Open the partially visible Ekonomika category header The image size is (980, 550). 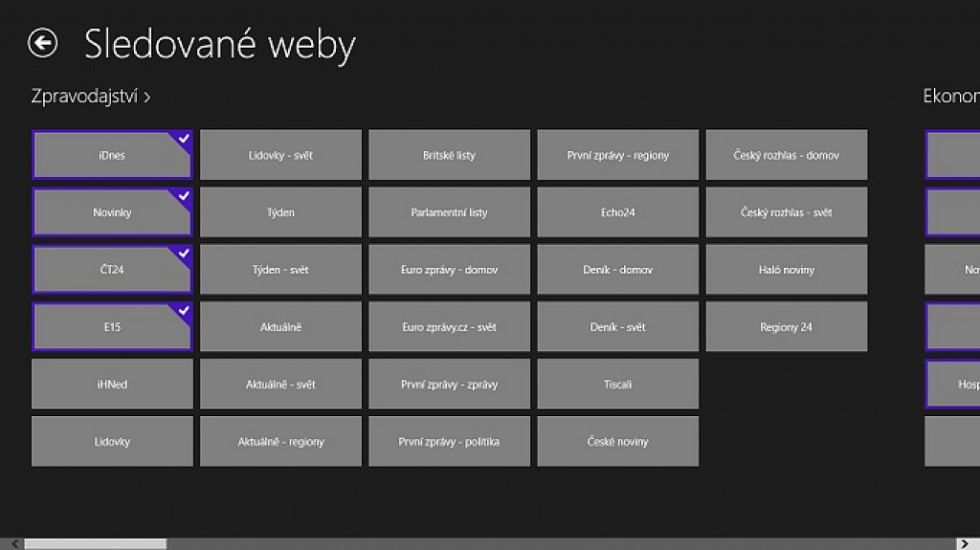pos(951,97)
